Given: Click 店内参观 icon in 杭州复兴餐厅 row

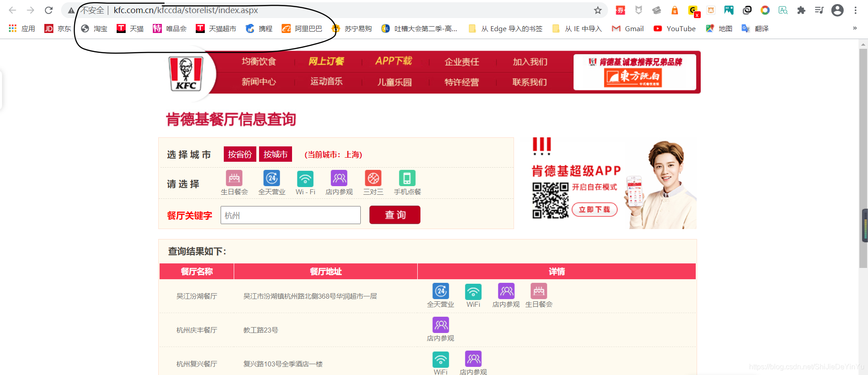Looking at the screenshot, I should coord(473,359).
